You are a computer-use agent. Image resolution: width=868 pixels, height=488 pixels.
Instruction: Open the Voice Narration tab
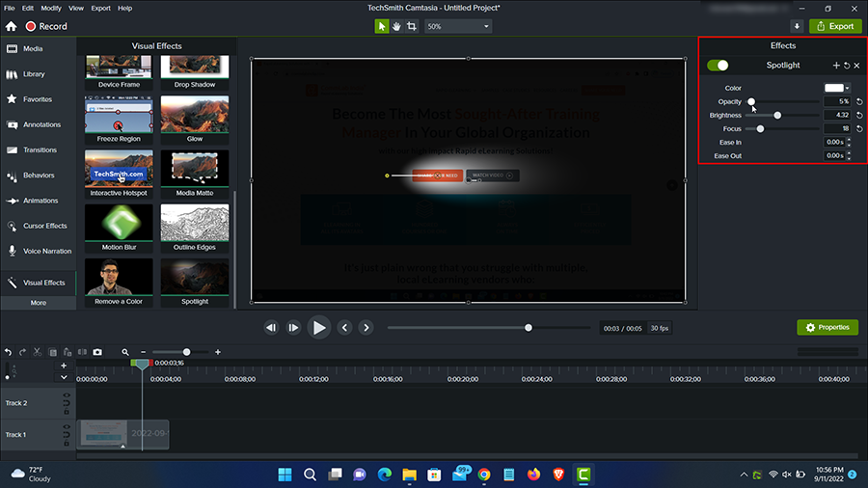pos(38,251)
